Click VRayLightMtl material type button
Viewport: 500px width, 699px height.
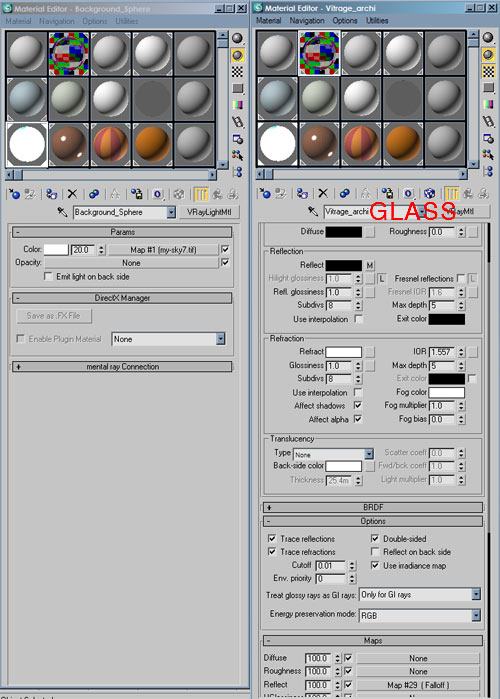(x=209, y=212)
